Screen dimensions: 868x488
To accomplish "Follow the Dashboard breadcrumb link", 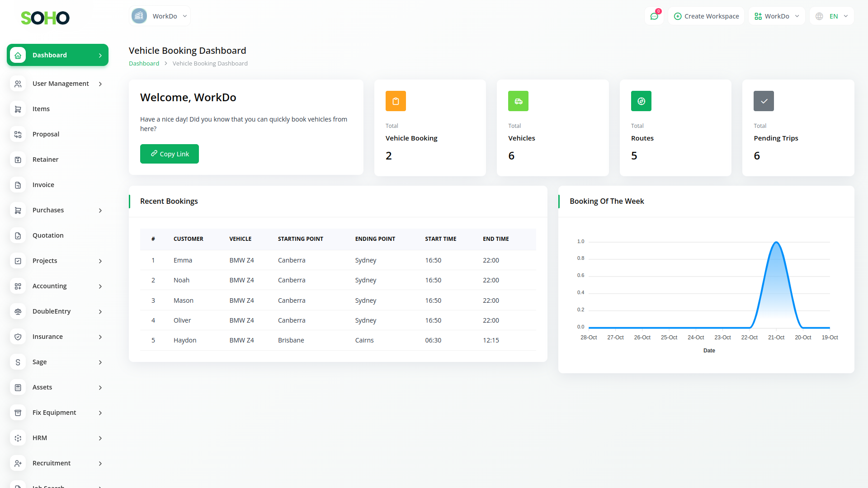I will pyautogui.click(x=144, y=63).
